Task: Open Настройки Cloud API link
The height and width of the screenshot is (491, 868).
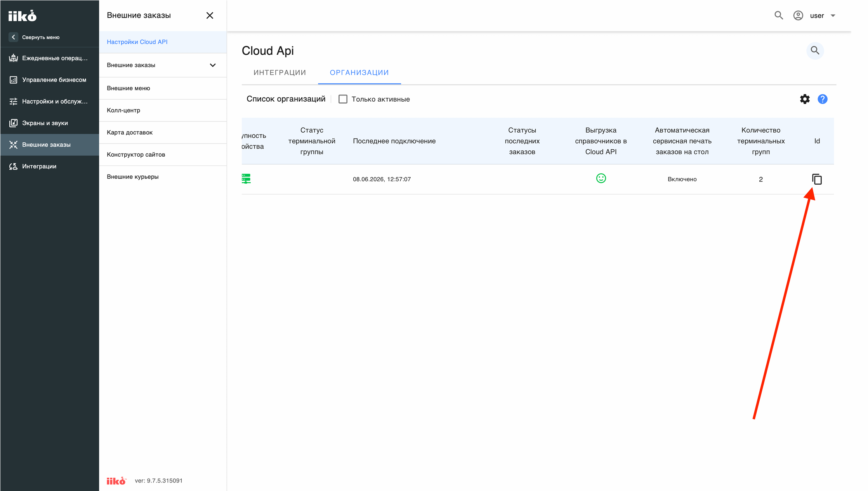Action: tap(137, 42)
